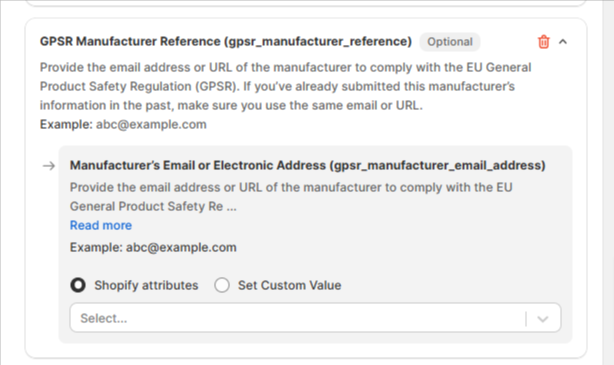Click the Shopify attributes label text
The image size is (614, 365).
pos(146,285)
